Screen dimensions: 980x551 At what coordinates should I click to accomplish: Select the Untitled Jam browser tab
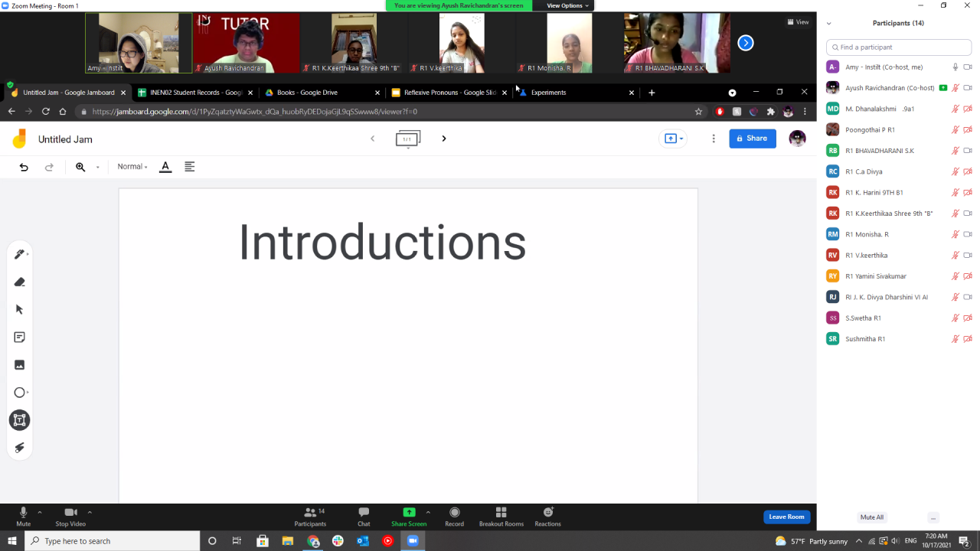tap(67, 93)
